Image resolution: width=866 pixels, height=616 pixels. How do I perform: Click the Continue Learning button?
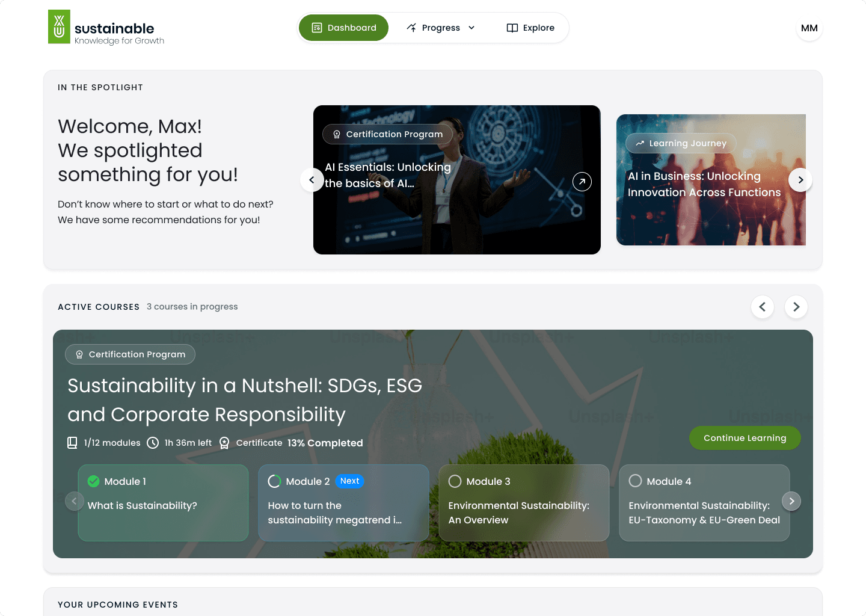[745, 438]
